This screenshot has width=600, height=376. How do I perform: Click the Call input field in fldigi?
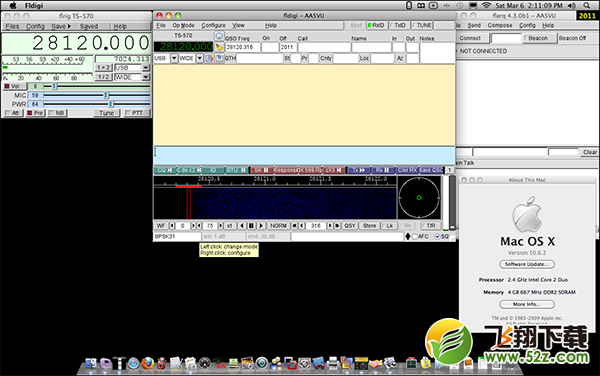(x=324, y=47)
